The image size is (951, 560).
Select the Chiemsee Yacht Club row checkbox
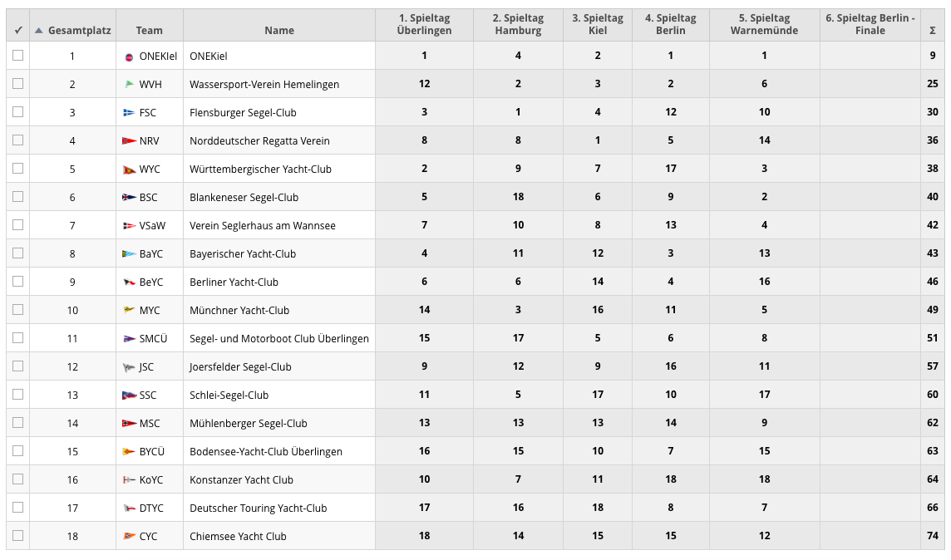(18, 536)
